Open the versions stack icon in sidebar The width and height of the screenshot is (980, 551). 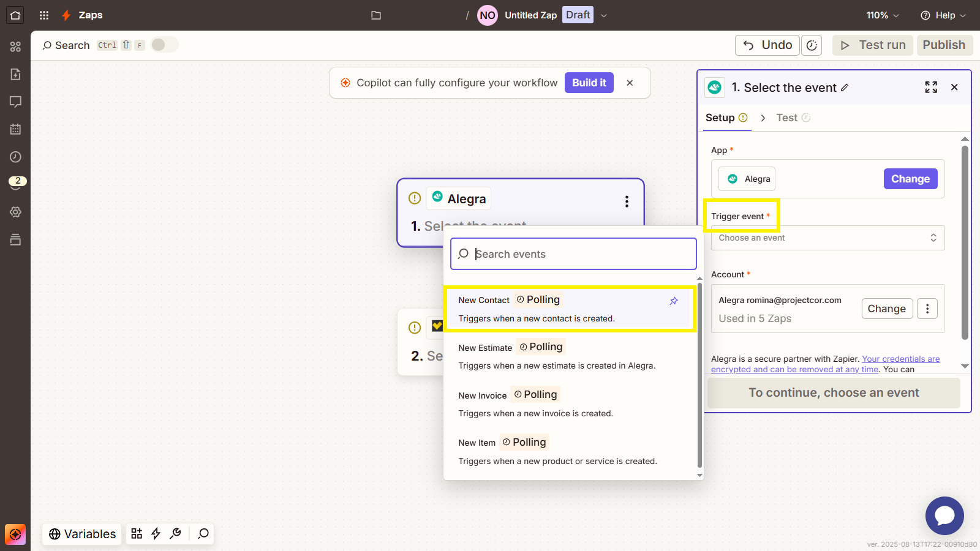(x=15, y=239)
